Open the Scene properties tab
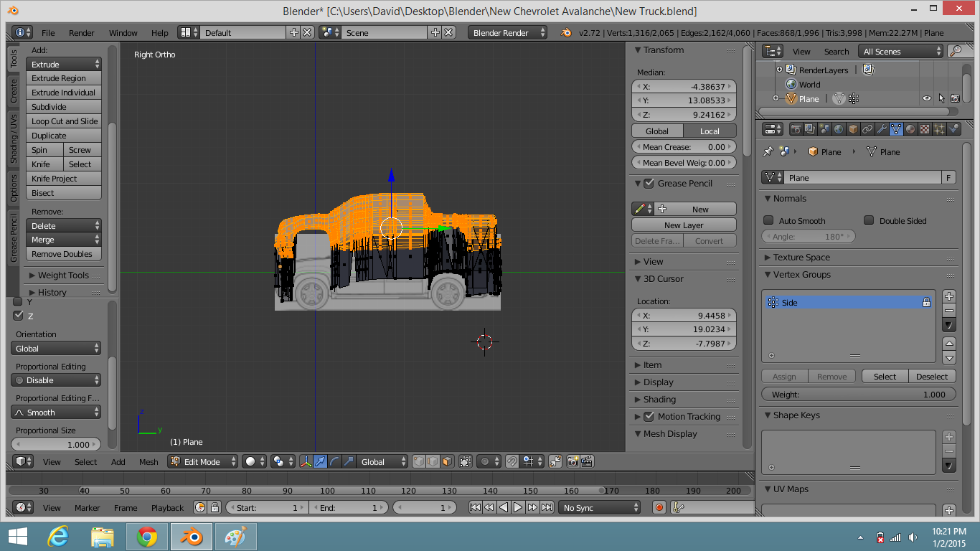 tap(824, 129)
